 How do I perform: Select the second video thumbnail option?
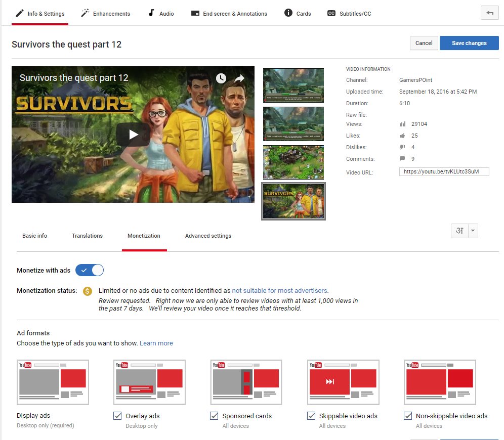click(x=293, y=124)
